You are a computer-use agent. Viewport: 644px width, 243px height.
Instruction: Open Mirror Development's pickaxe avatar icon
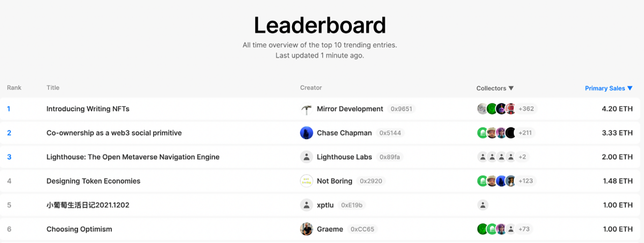(x=306, y=109)
